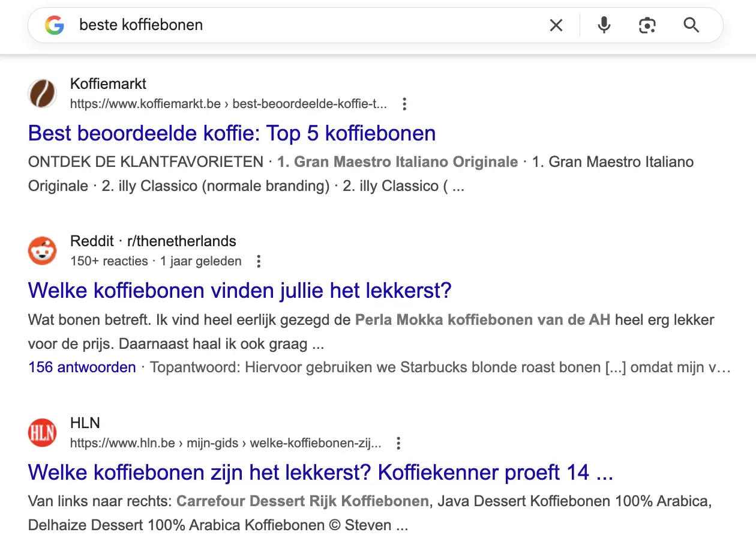Open more options menu for HLN result
The width and height of the screenshot is (756, 556).
click(x=398, y=443)
